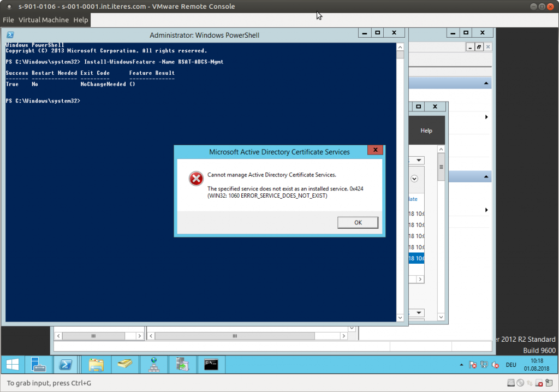Click the PowerShell scrollbar up arrow

tap(400, 47)
